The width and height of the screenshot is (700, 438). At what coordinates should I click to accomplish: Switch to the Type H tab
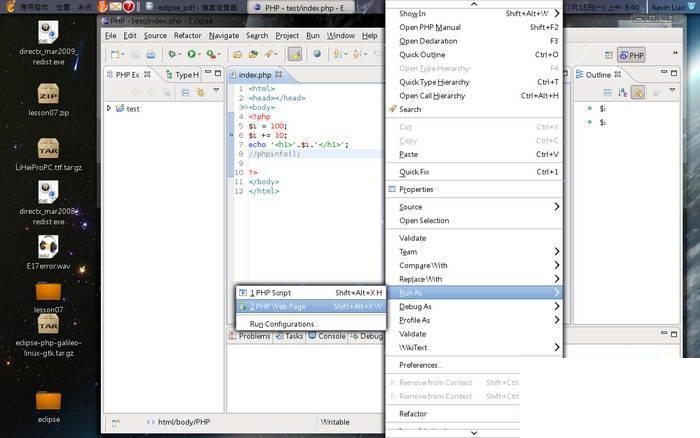coord(182,75)
